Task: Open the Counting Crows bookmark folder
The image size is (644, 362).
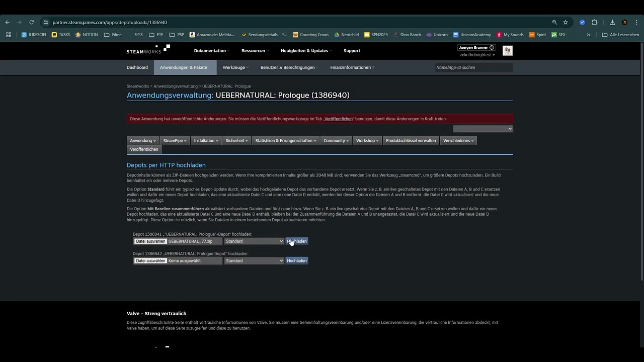Action: coord(310,35)
